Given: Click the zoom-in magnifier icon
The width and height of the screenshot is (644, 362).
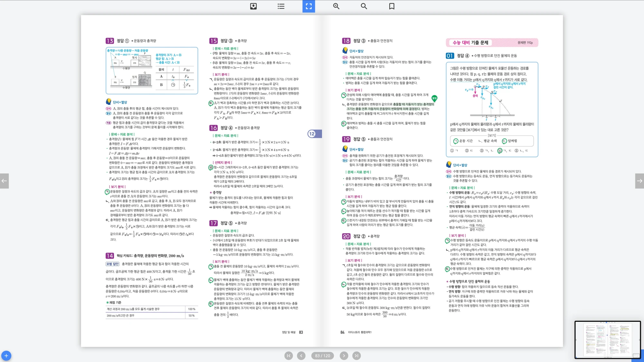Looking at the screenshot, I should click(336, 6).
